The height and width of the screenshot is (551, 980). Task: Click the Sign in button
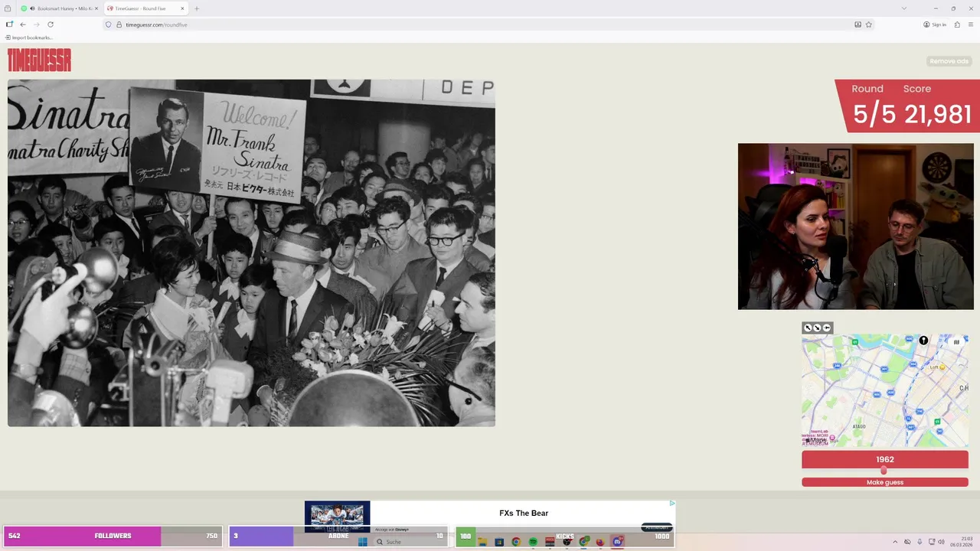click(x=935, y=24)
